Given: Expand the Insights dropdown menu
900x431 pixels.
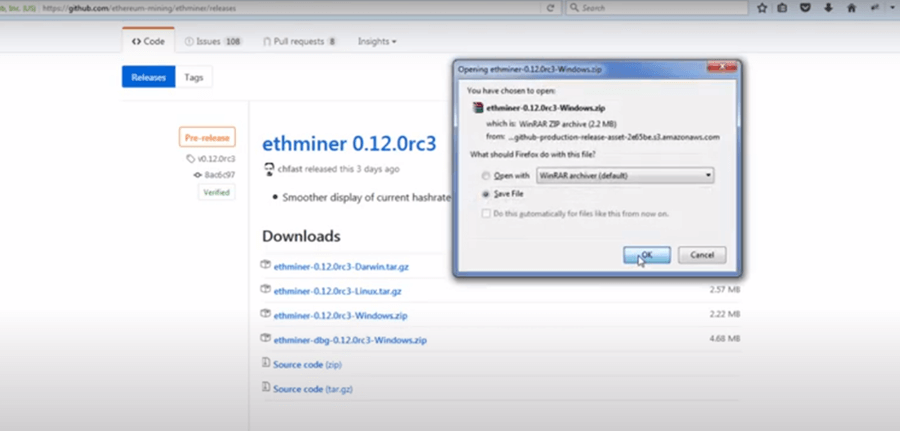Looking at the screenshot, I should click(377, 42).
